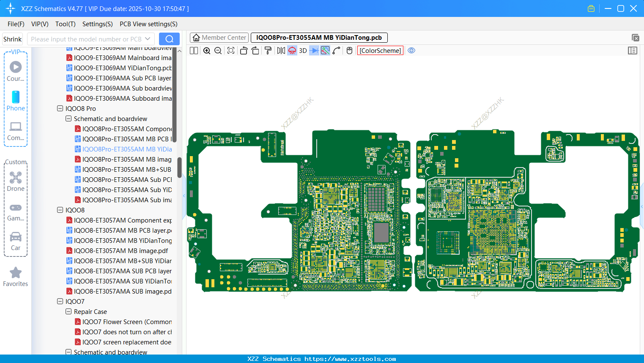This screenshot has height=363, width=644.
Task: Click the Shrink button
Action: pos(13,39)
